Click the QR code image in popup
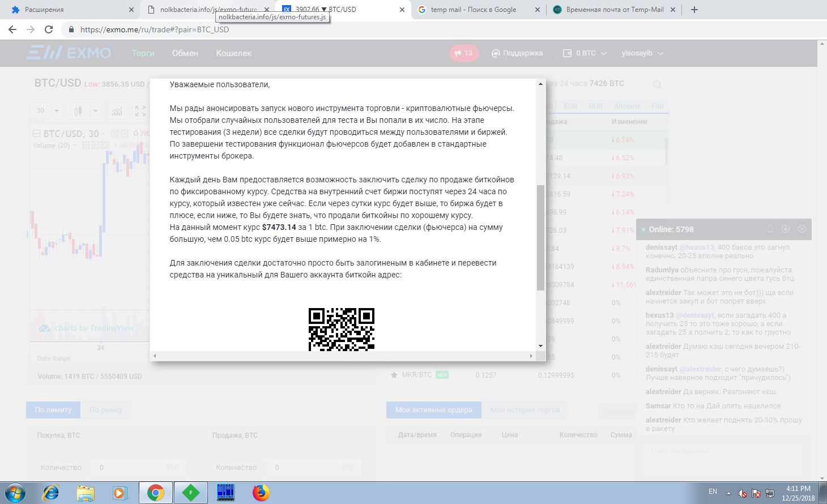827x504 pixels. [342, 329]
